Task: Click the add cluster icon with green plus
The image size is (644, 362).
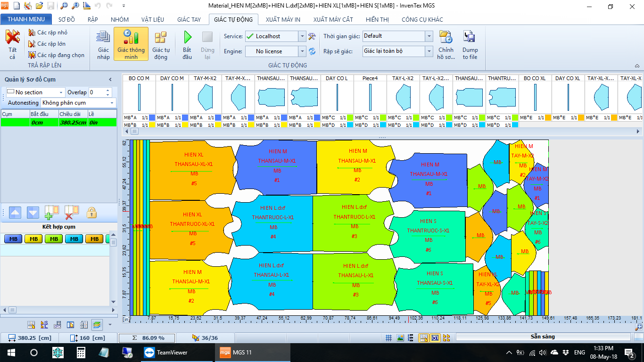Action: (x=51, y=213)
